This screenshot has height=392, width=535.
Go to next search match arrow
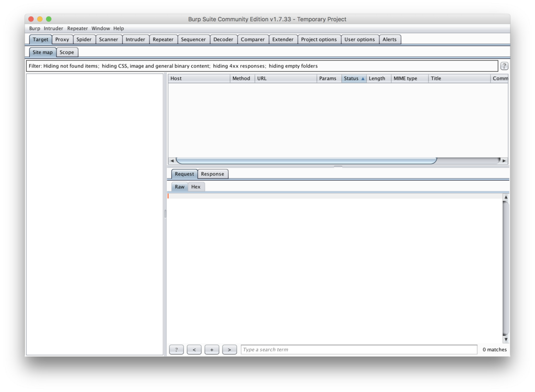(x=229, y=349)
